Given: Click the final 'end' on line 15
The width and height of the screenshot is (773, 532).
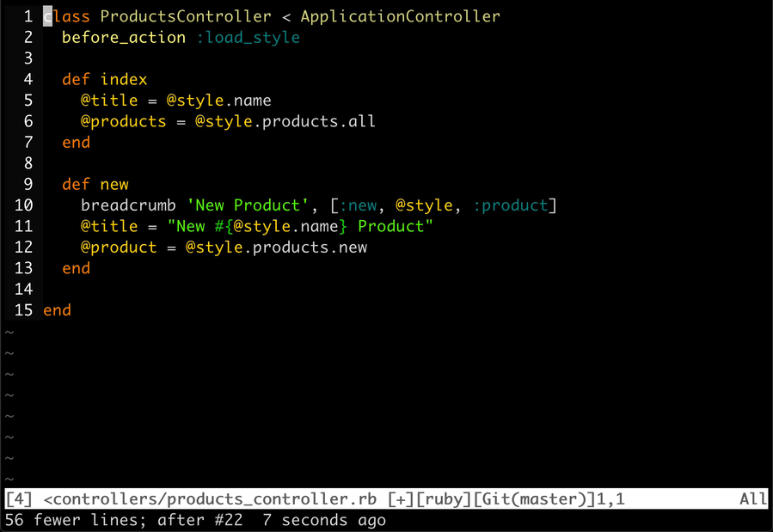Looking at the screenshot, I should (58, 310).
